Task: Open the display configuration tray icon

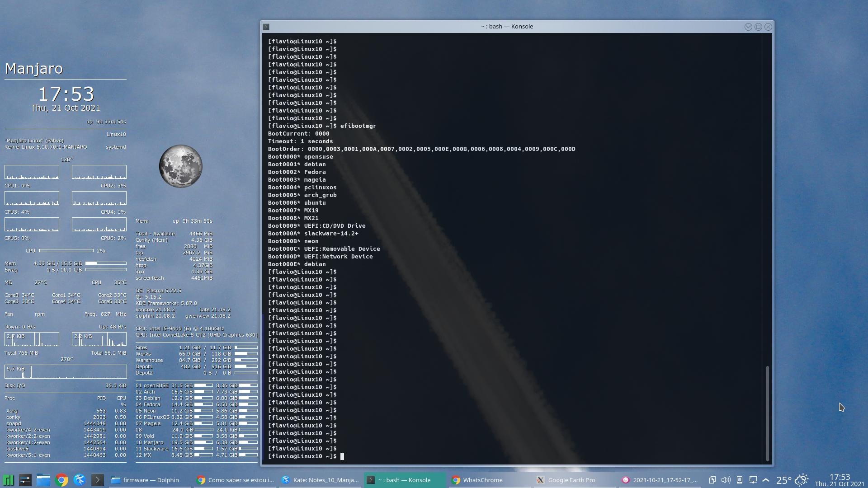Action: pyautogui.click(x=753, y=480)
